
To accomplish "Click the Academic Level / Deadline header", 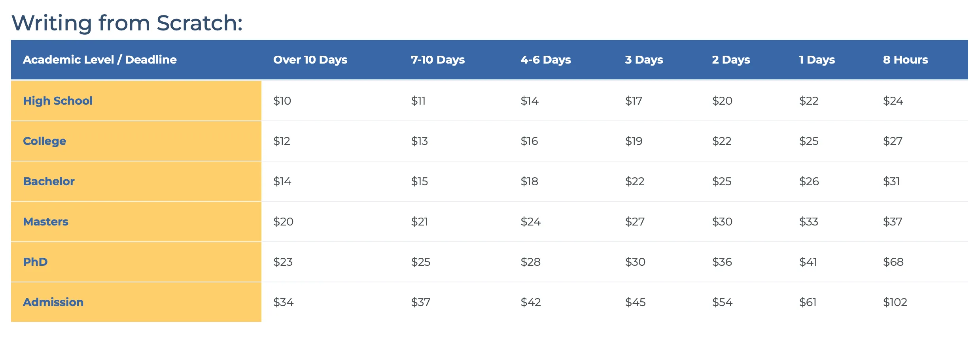I will tap(100, 60).
